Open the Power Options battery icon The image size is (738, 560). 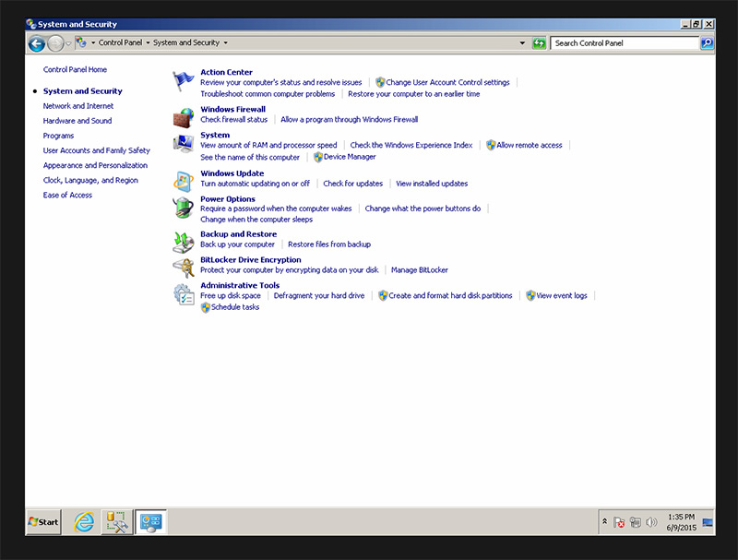pyautogui.click(x=183, y=208)
